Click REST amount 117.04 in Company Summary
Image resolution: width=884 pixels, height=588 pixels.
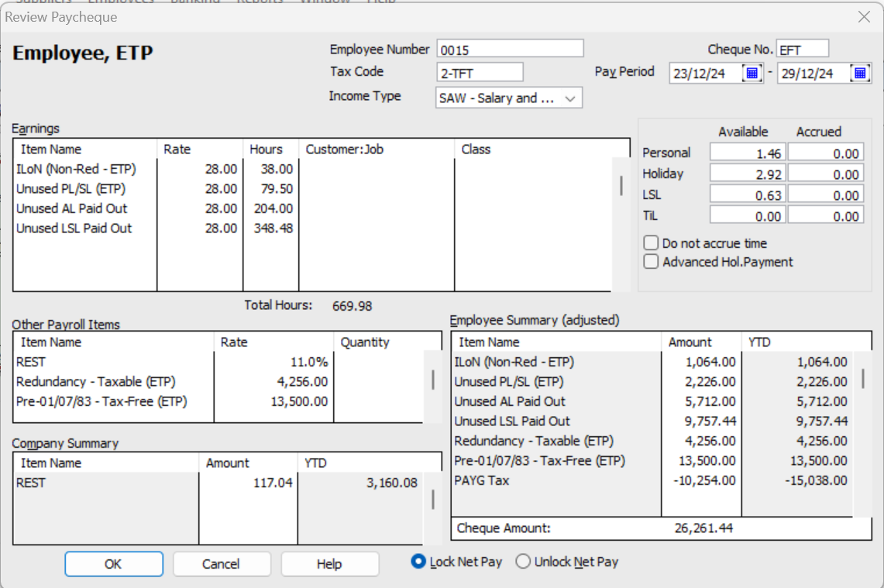pos(273,483)
